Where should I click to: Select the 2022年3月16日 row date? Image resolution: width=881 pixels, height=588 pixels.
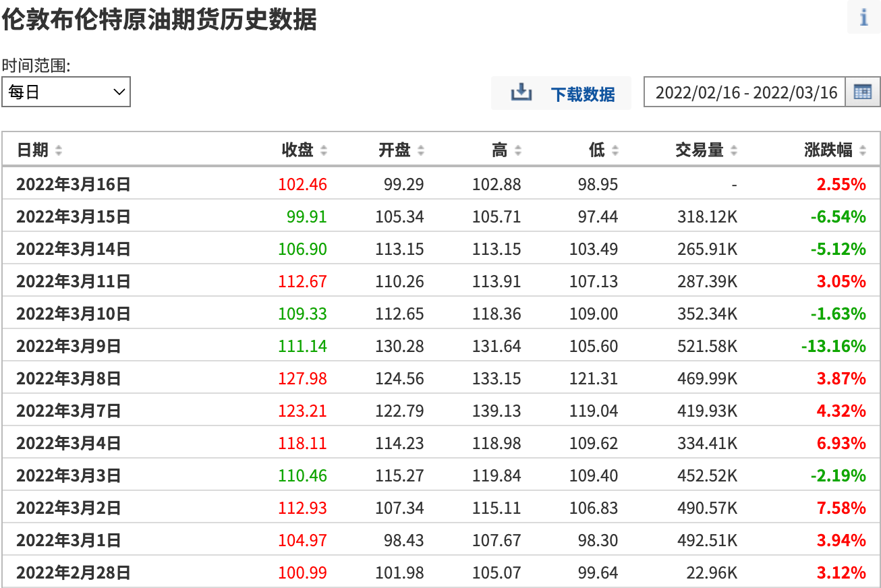point(73,184)
